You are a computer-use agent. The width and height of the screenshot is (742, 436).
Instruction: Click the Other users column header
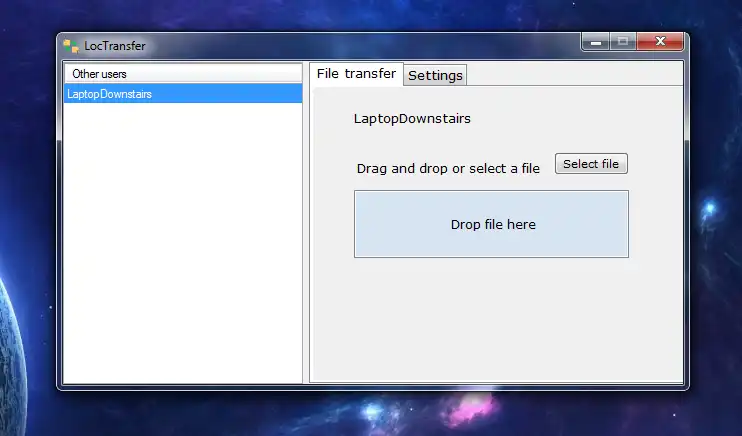tap(183, 73)
